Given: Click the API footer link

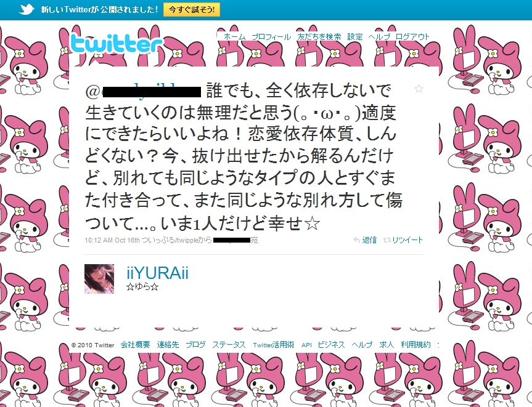Looking at the screenshot, I should (306, 345).
